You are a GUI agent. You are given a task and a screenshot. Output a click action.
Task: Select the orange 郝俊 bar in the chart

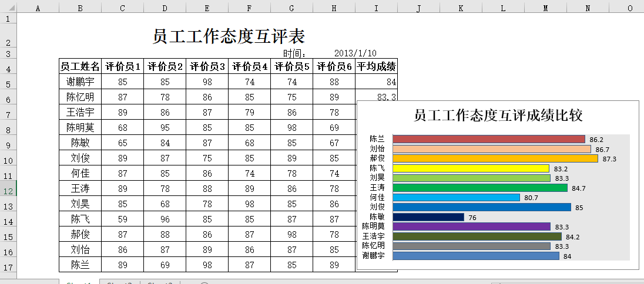(x=495, y=158)
